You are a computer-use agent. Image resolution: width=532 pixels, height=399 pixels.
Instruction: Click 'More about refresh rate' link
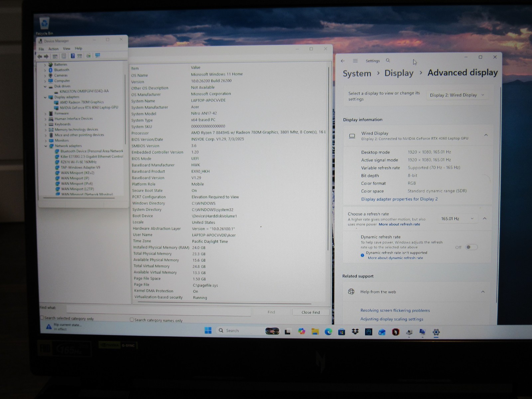click(399, 224)
